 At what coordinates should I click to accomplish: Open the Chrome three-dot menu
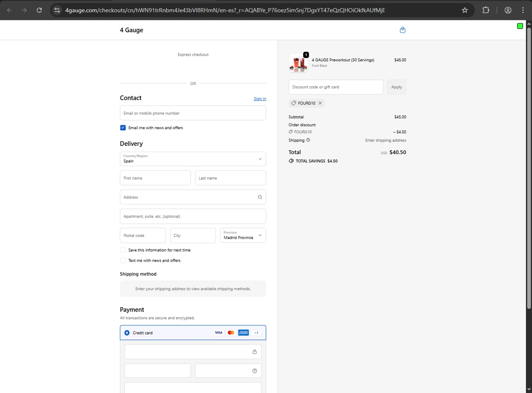(x=523, y=10)
